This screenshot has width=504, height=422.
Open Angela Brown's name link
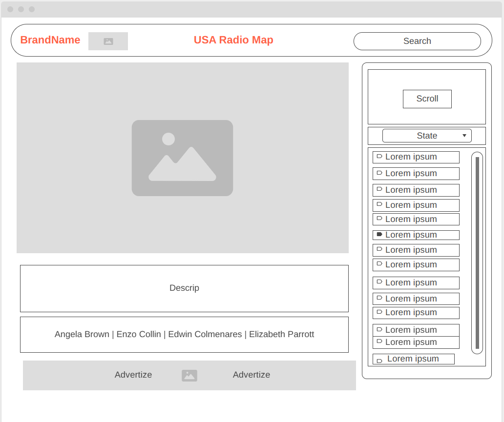(82, 334)
